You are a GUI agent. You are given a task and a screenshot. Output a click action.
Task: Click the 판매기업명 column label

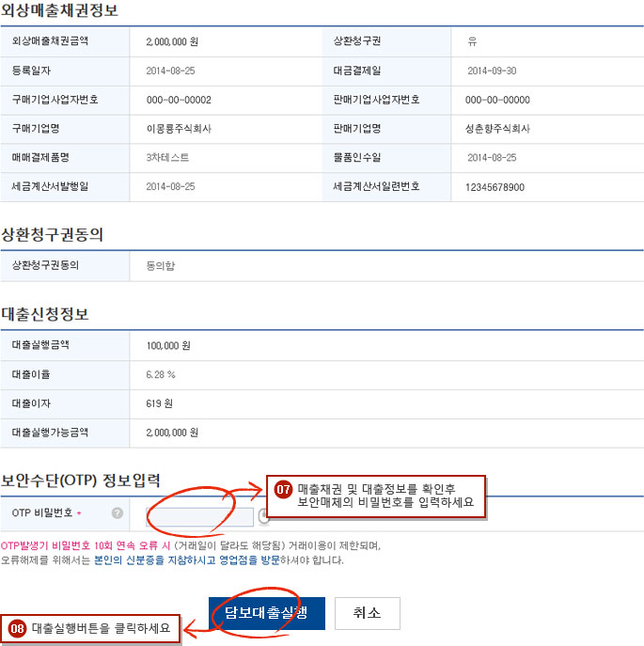(357, 128)
